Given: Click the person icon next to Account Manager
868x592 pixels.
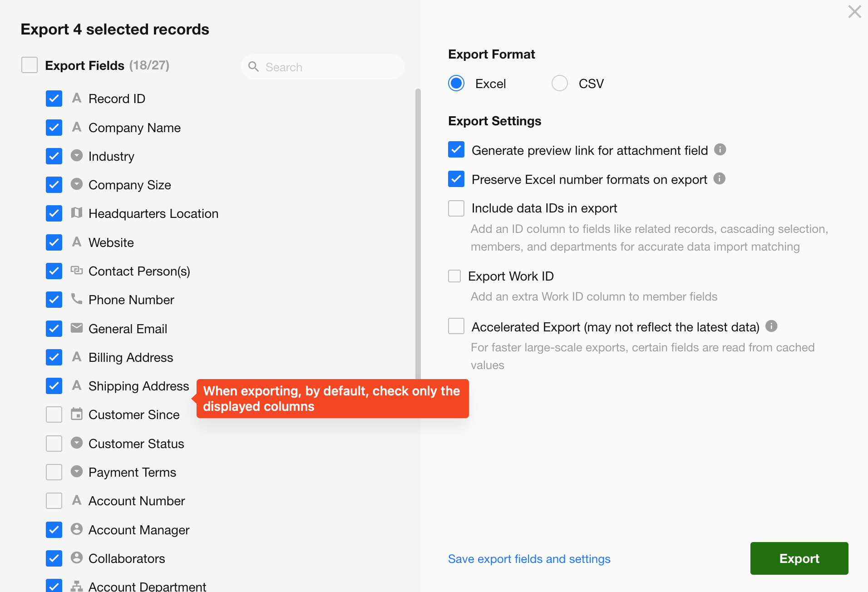Looking at the screenshot, I should point(77,529).
